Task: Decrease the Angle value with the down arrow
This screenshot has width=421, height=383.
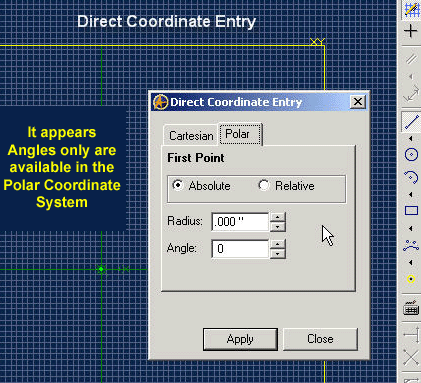Action: click(278, 254)
